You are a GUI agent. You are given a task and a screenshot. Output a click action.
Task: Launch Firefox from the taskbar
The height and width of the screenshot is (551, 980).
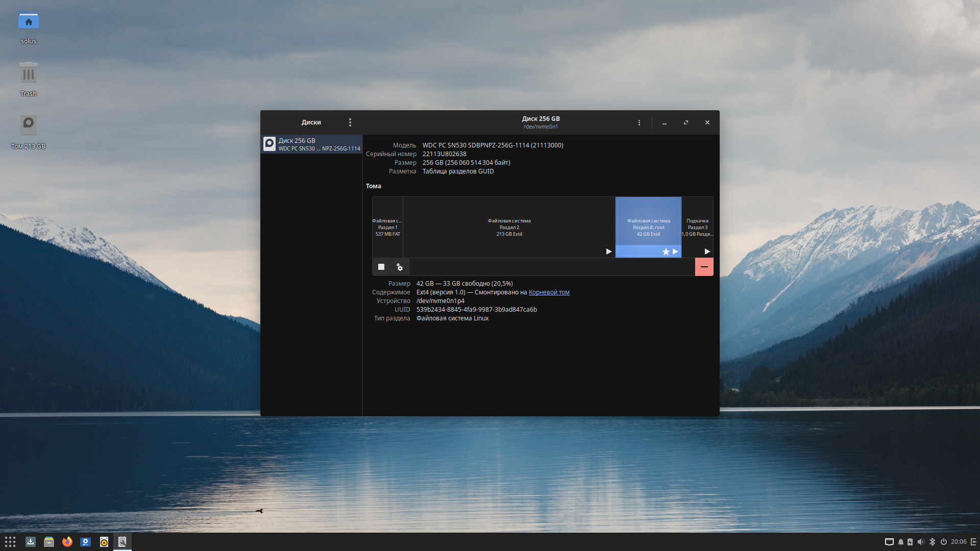[67, 542]
